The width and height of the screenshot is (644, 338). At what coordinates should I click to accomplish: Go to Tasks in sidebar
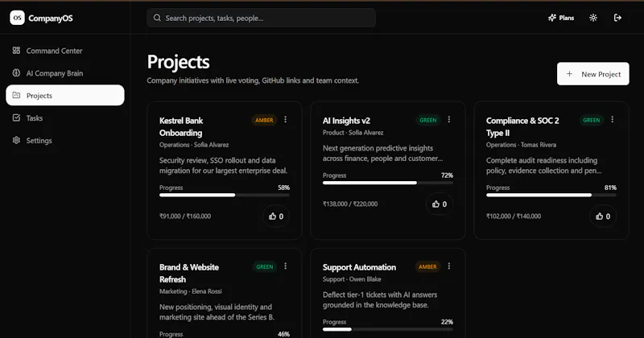[x=65, y=117]
